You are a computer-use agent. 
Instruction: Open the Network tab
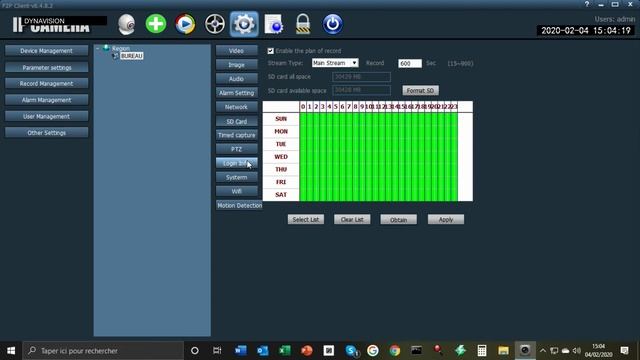(x=236, y=107)
